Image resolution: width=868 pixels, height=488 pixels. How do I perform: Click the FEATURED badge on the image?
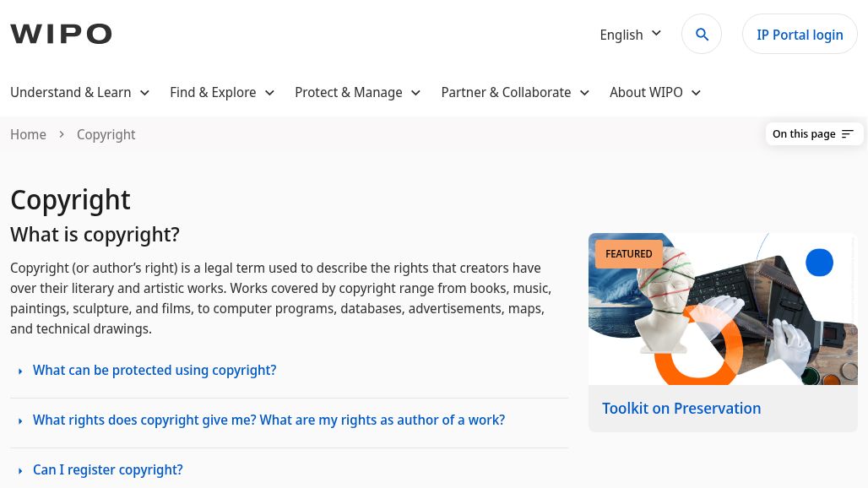(629, 254)
